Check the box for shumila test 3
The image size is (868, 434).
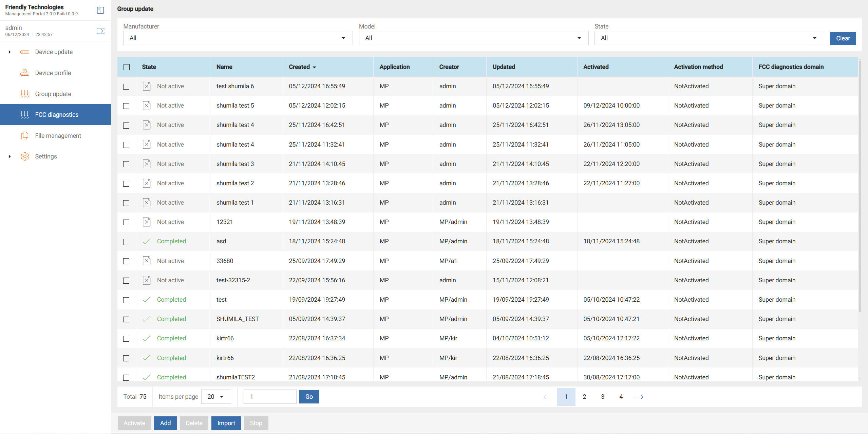pyautogui.click(x=126, y=164)
